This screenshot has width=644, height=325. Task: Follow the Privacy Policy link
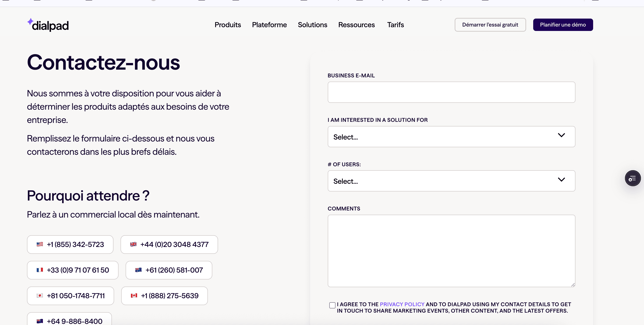point(402,304)
